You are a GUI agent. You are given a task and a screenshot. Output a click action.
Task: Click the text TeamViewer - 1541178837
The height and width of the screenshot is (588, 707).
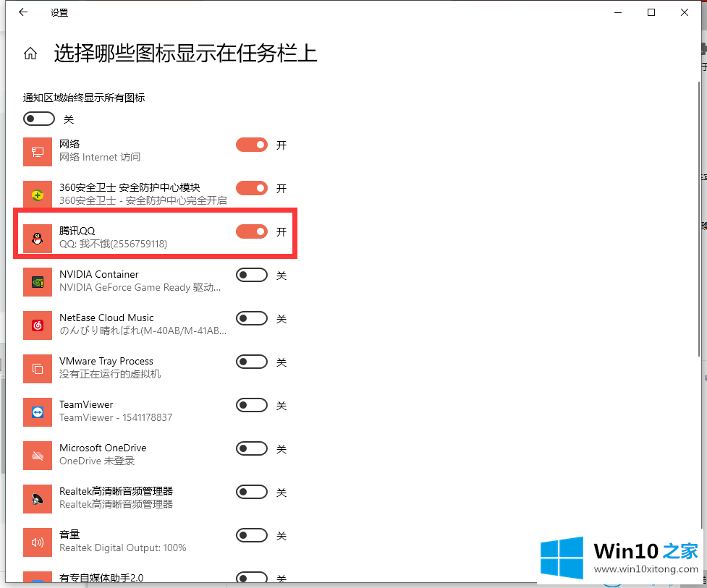tap(116, 418)
